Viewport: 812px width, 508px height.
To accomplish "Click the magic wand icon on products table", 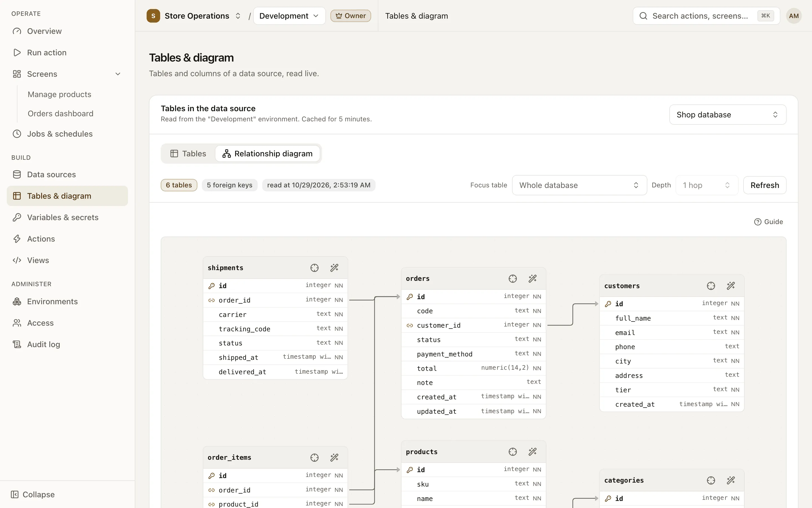I will (533, 452).
